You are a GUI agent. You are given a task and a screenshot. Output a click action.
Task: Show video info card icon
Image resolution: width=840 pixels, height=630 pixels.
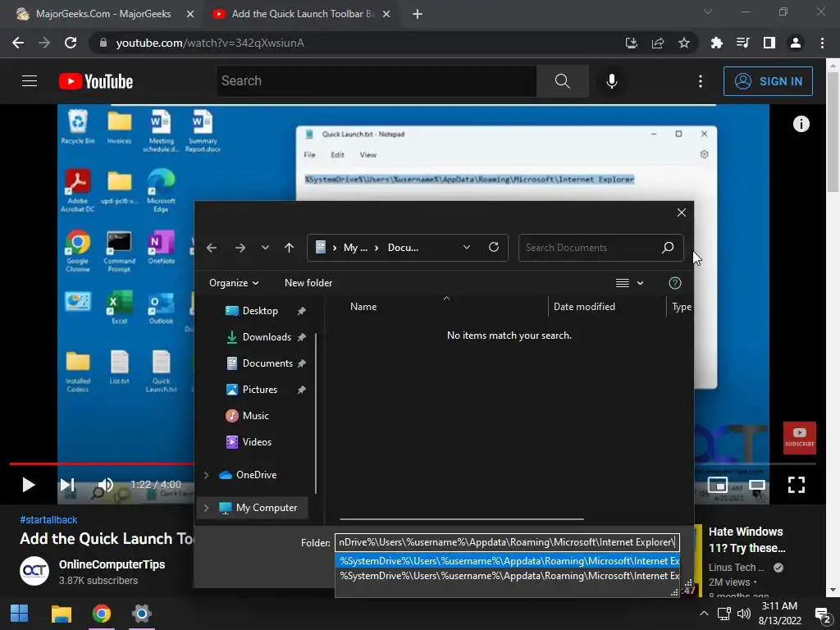(x=801, y=124)
